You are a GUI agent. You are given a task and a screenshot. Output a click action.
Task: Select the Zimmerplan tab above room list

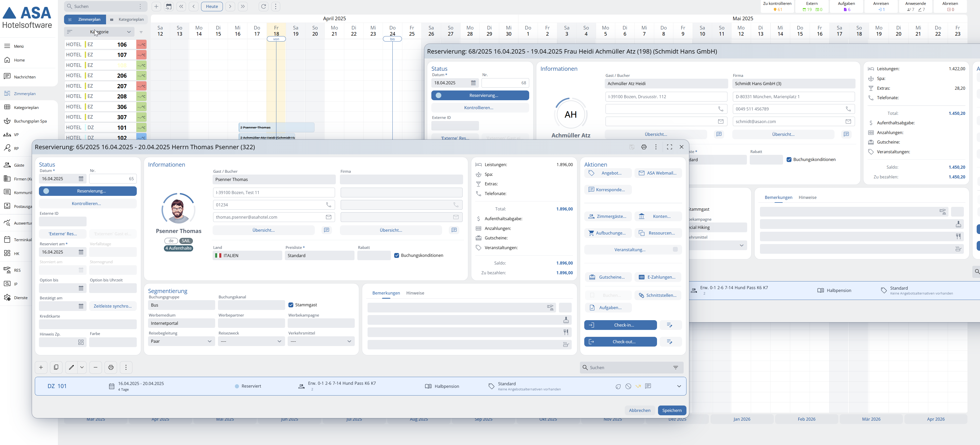(x=85, y=19)
